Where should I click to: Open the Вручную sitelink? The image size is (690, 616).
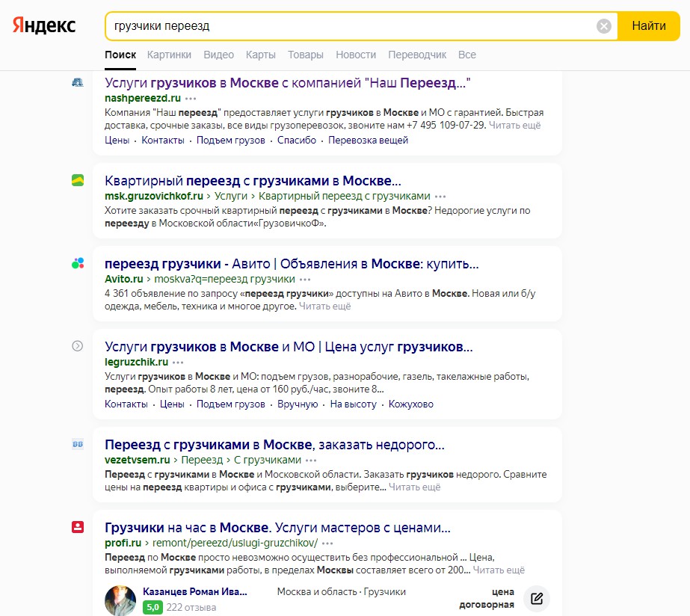coord(298,404)
